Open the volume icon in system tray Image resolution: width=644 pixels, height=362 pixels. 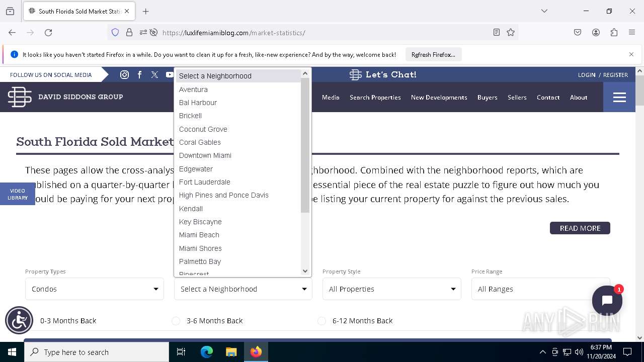[579, 352]
